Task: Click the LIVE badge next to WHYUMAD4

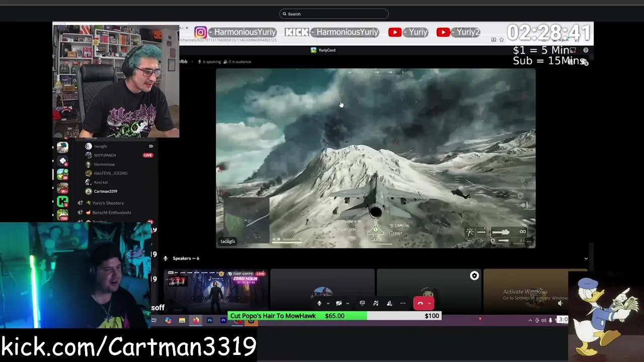Action: (x=148, y=155)
